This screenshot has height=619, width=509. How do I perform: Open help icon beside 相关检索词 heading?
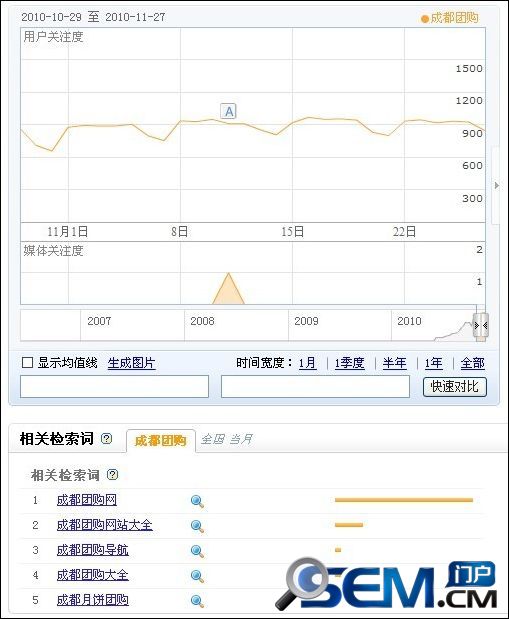tap(107, 438)
